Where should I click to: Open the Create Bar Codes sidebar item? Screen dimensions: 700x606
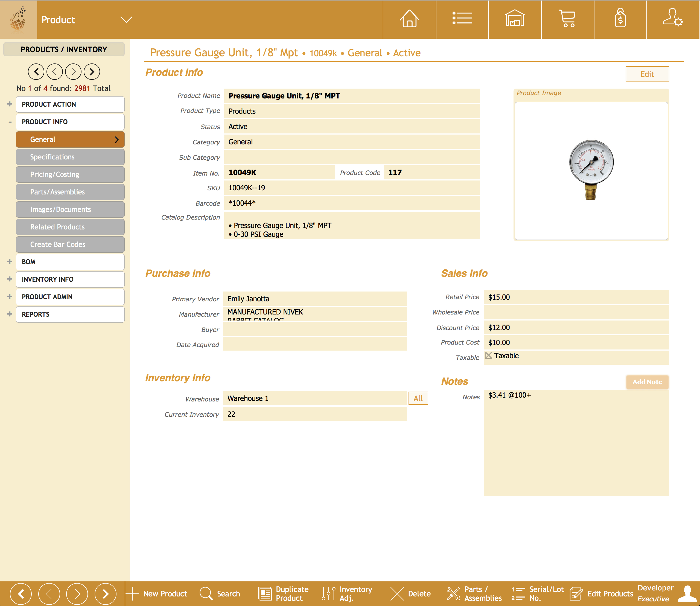coord(70,244)
